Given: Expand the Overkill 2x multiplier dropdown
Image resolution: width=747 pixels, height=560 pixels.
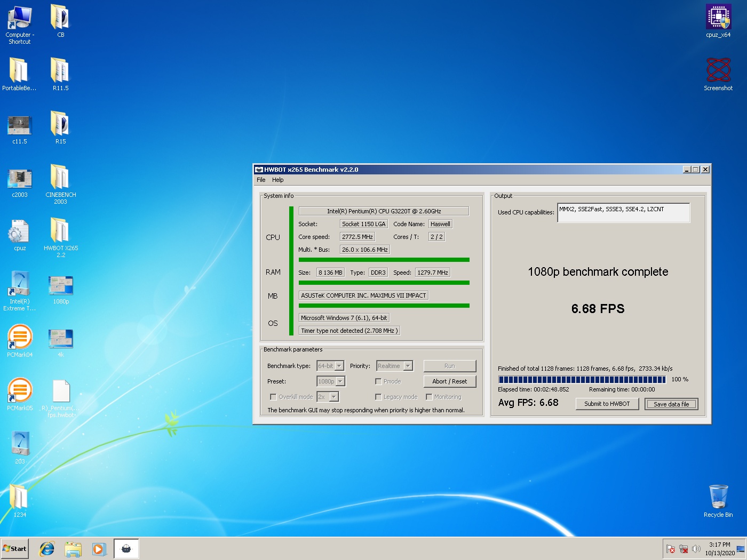Looking at the screenshot, I should point(334,397).
